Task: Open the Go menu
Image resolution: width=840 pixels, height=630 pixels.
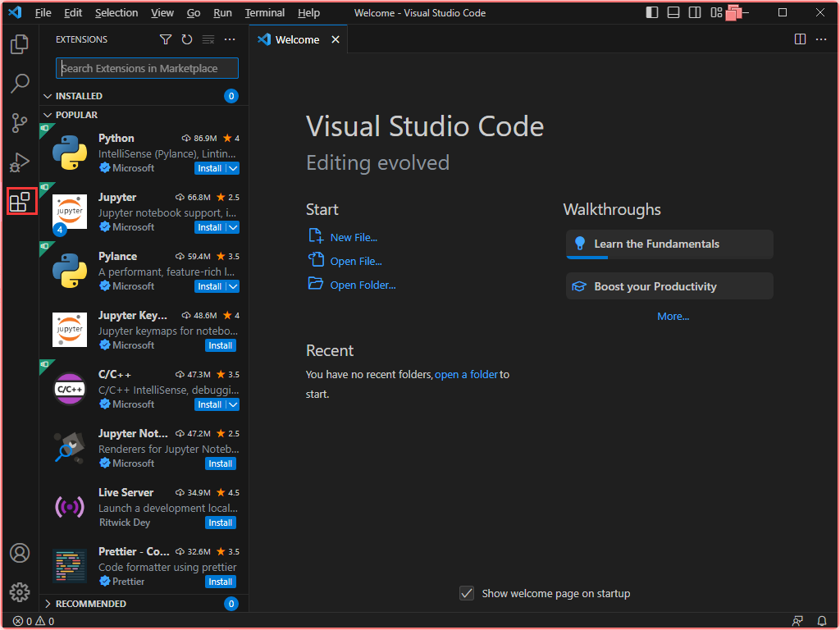Action: [194, 12]
